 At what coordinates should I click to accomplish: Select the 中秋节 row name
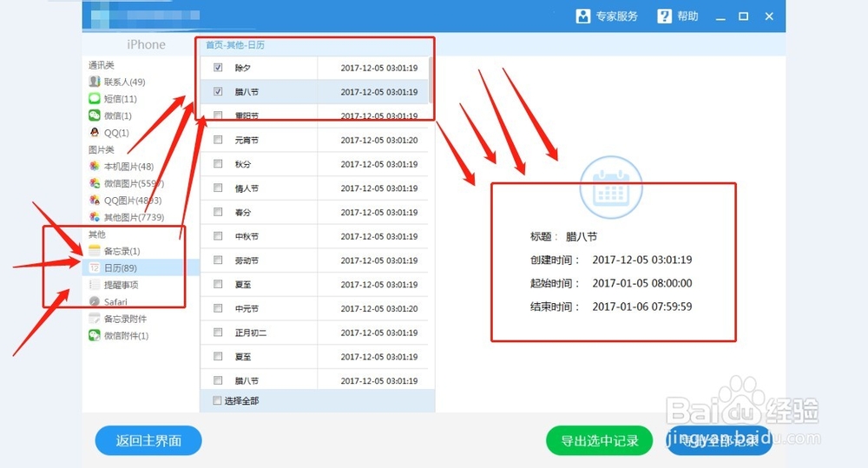tap(247, 236)
